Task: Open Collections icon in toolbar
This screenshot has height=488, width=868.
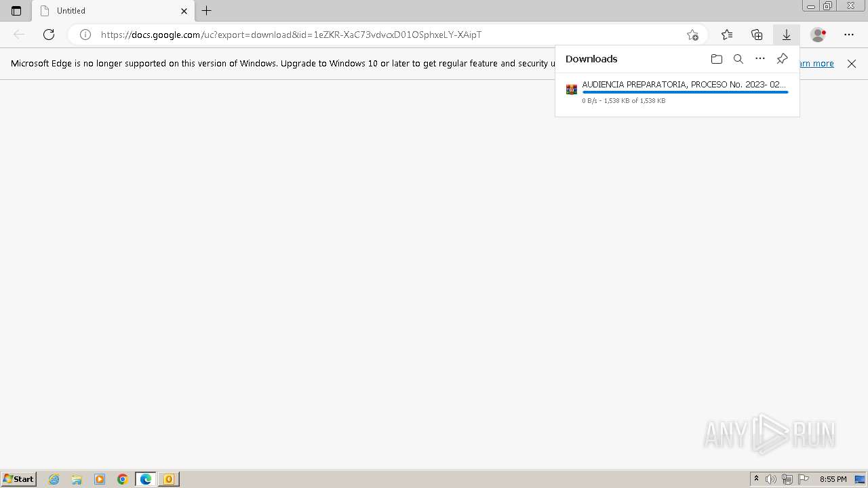Action: pyautogui.click(x=757, y=35)
